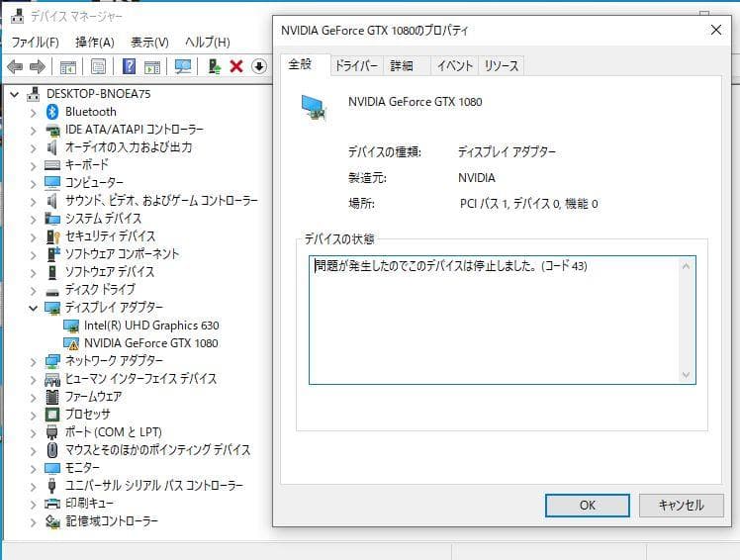740x560 pixels.
Task: Click the Bluetooth category icon
Action: [51, 112]
